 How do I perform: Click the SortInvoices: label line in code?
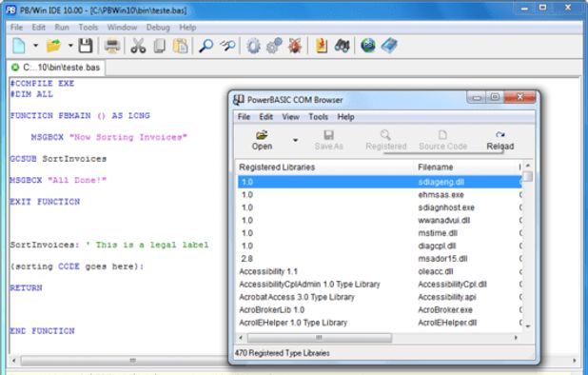[108, 245]
